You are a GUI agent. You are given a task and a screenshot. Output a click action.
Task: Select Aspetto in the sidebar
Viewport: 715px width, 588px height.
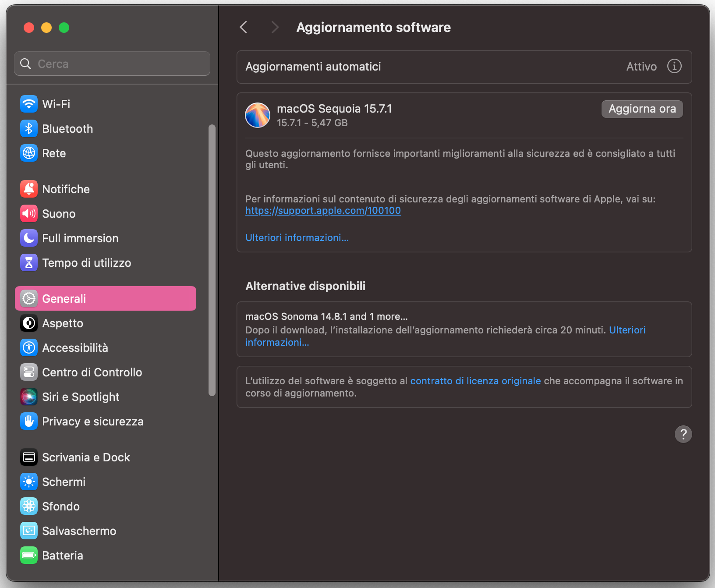pos(63,323)
